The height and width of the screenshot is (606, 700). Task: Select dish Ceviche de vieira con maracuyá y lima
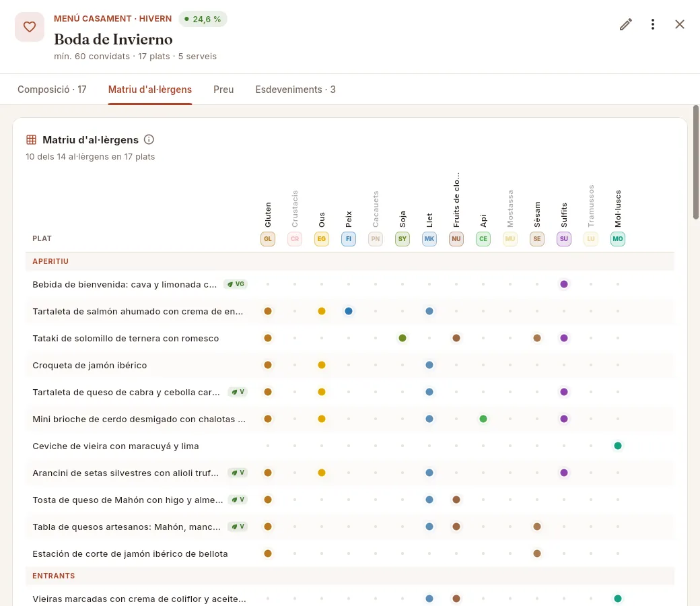click(116, 446)
